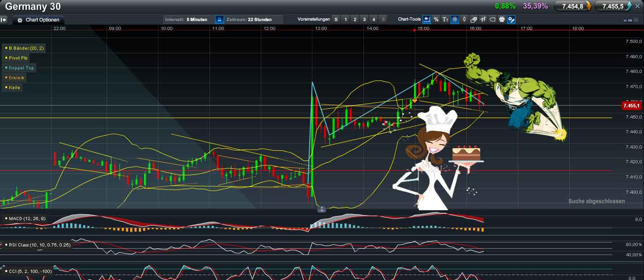Click the CCI (5, 2, 100, -100) indicator label

pos(29,271)
